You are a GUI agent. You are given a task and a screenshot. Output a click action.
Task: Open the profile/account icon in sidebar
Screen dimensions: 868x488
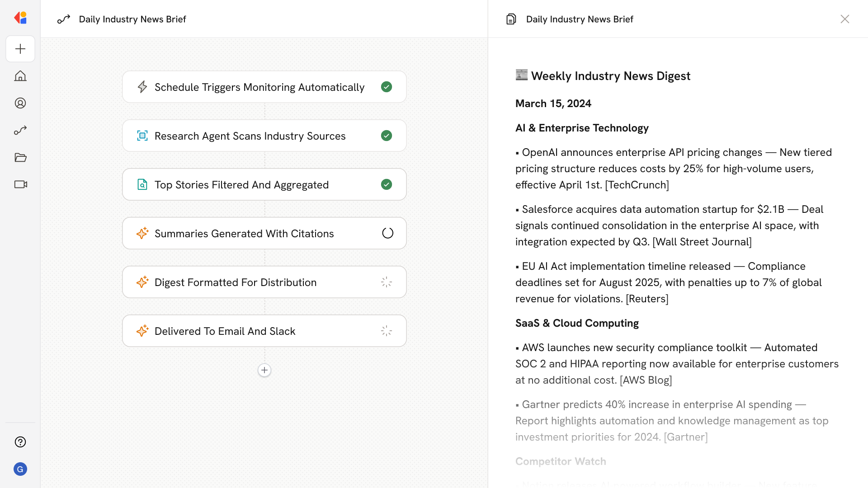pos(20,103)
